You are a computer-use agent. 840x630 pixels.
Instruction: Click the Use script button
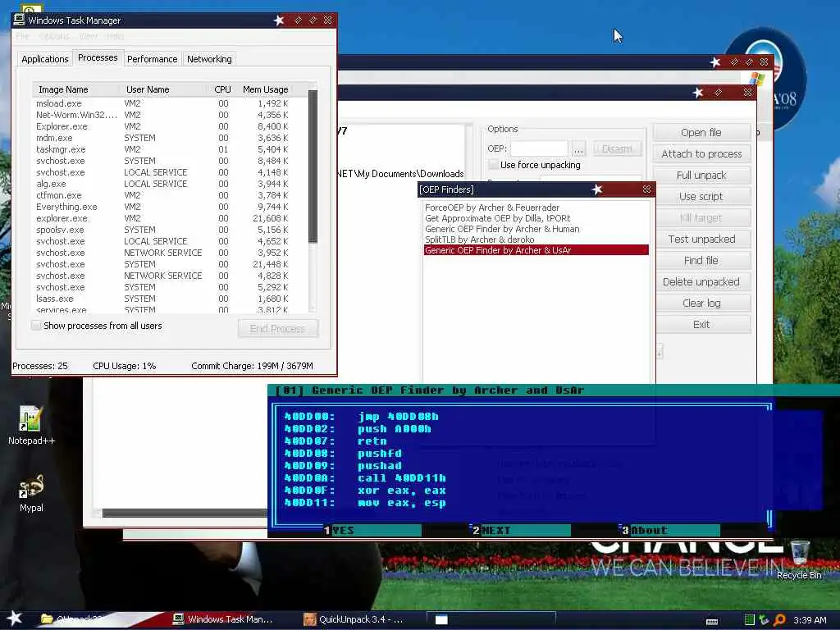(x=701, y=197)
